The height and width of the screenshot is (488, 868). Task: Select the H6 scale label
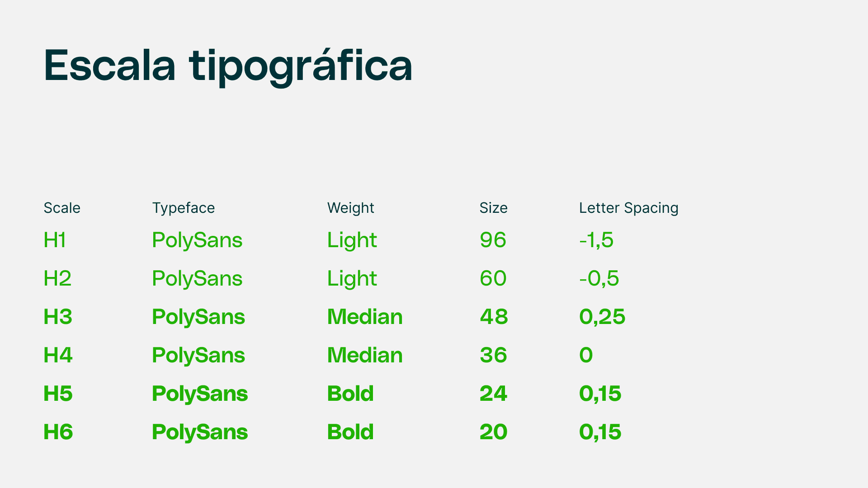58,432
